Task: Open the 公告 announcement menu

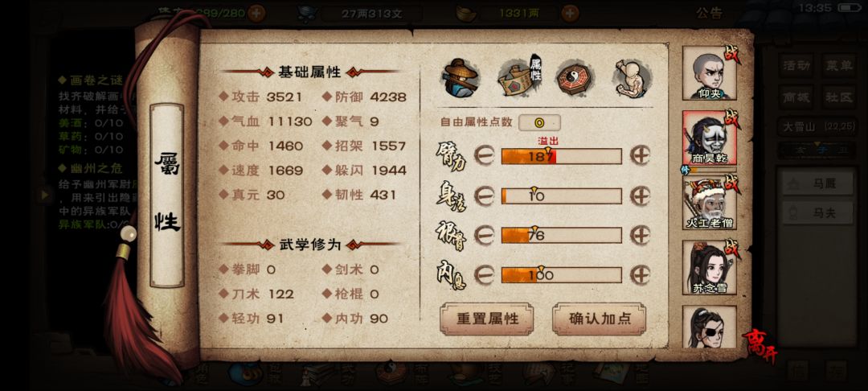Action: coord(709,14)
